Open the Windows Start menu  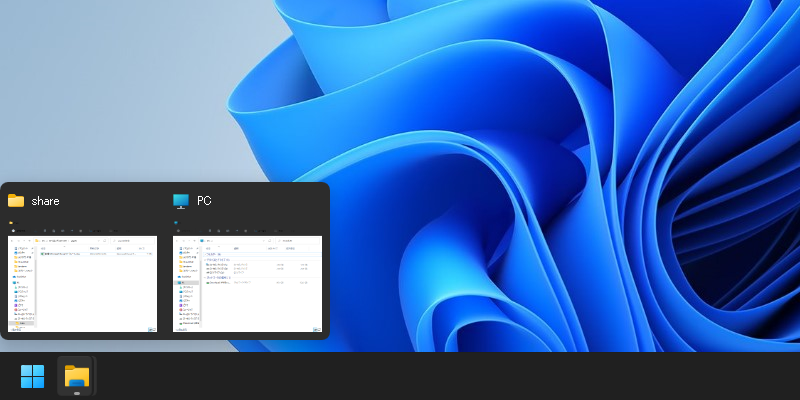pos(32,377)
